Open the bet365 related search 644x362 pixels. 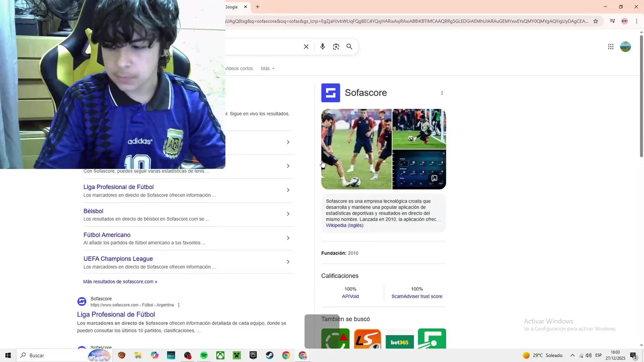coord(399,339)
